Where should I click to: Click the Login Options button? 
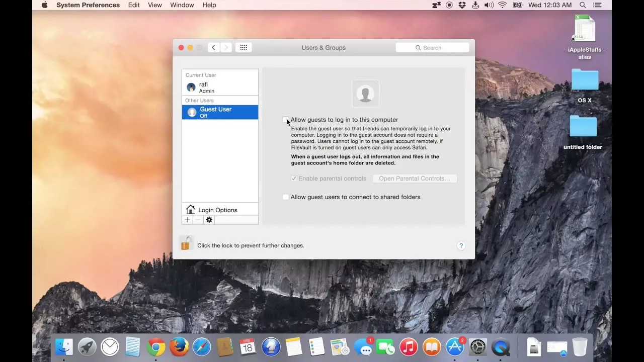[x=217, y=210]
